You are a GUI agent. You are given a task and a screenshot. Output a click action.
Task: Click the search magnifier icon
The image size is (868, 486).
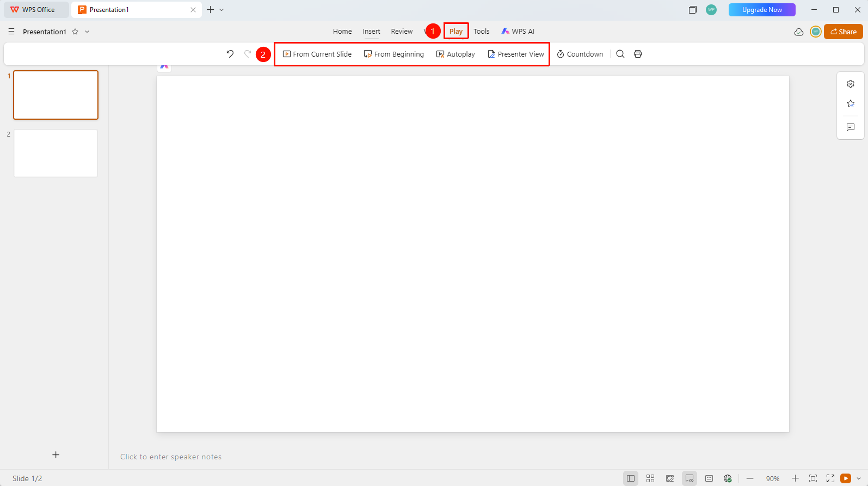(x=620, y=54)
